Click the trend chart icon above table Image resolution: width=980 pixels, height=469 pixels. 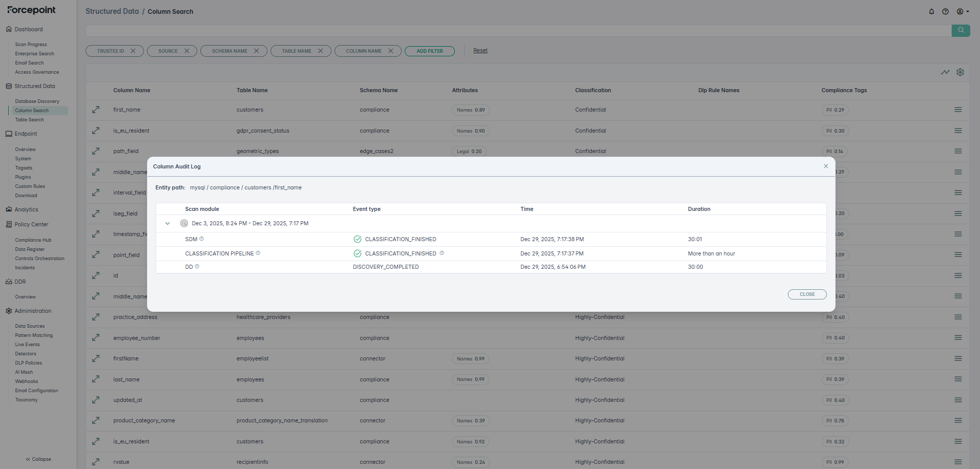945,72
